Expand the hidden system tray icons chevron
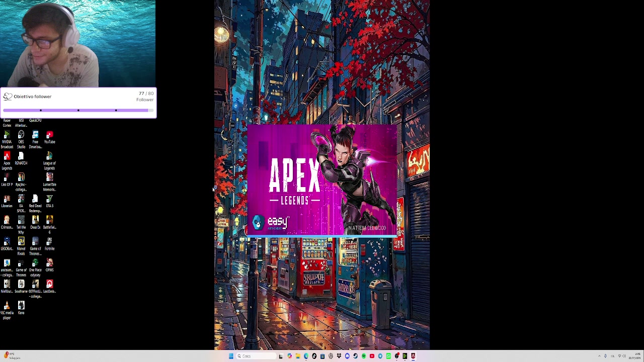Viewport: 644px width, 362px height. [x=599, y=356]
